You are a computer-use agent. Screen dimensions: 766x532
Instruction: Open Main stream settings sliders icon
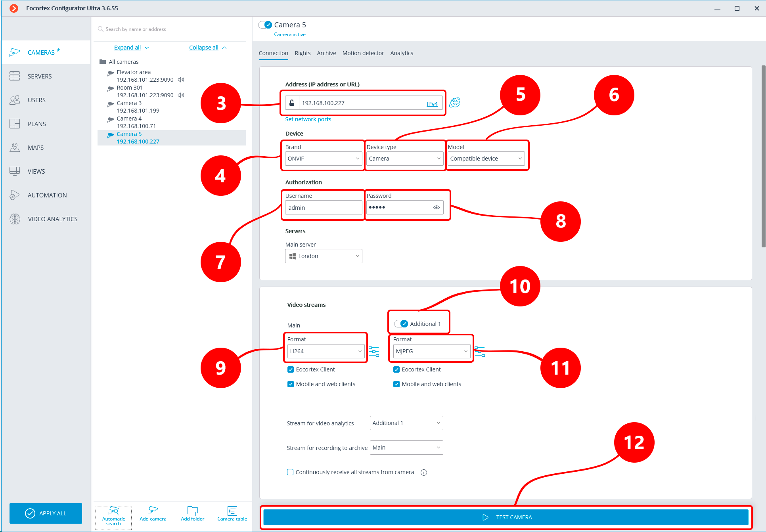pos(373,351)
